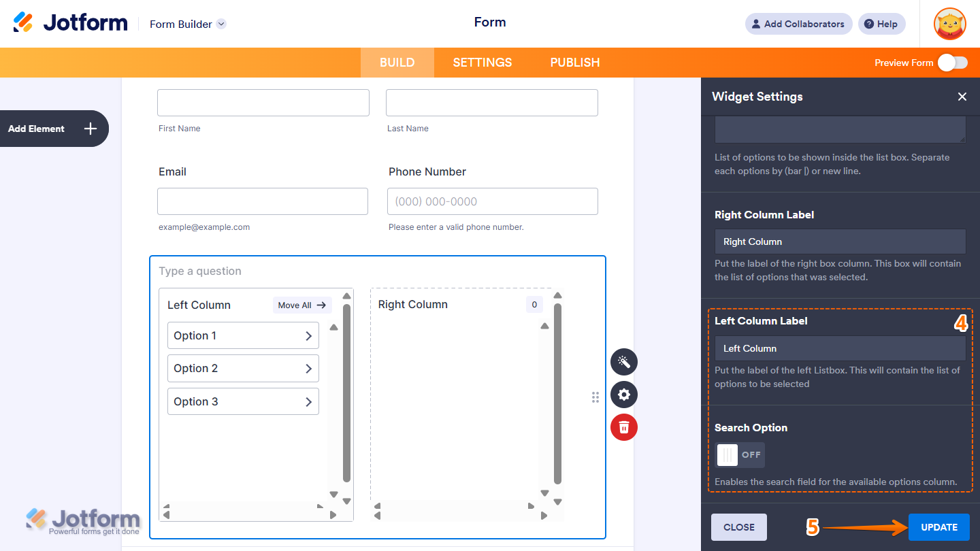Delete the listbox widget with trash icon
The width and height of the screenshot is (980, 551).
pos(623,427)
